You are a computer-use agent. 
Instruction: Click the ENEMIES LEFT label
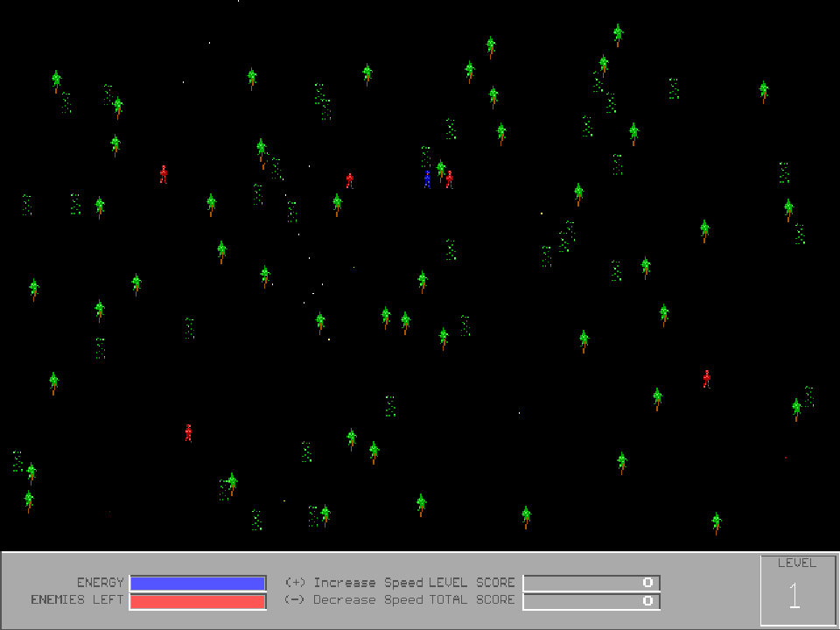pos(77,600)
